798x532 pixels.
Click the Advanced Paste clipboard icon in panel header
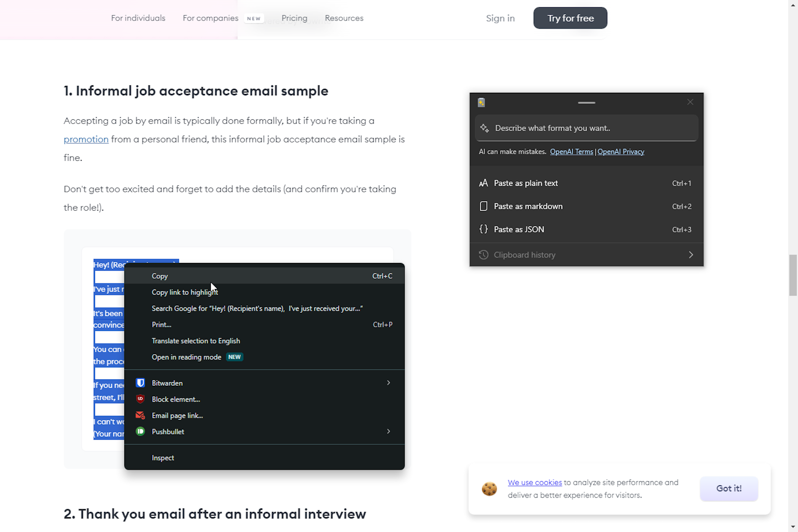click(481, 102)
